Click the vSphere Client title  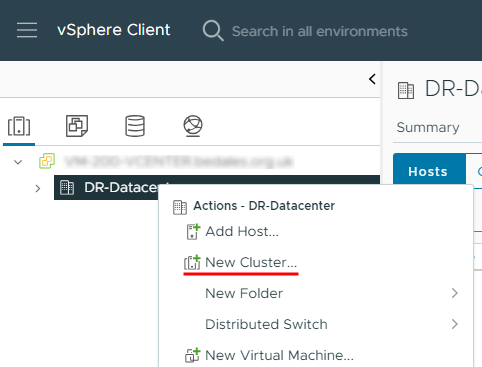114,30
